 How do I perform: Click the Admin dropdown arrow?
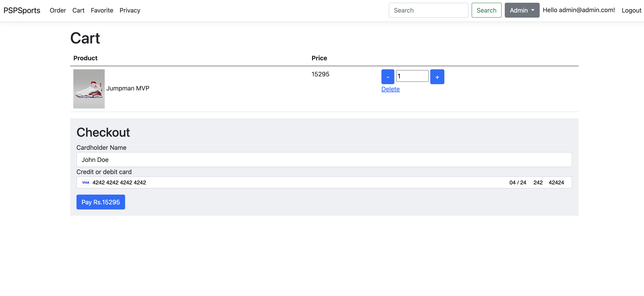(532, 10)
